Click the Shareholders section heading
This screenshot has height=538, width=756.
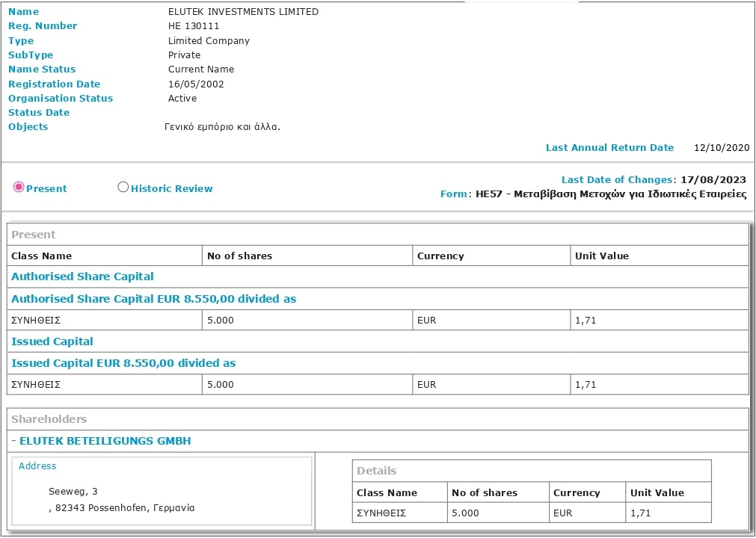49,419
